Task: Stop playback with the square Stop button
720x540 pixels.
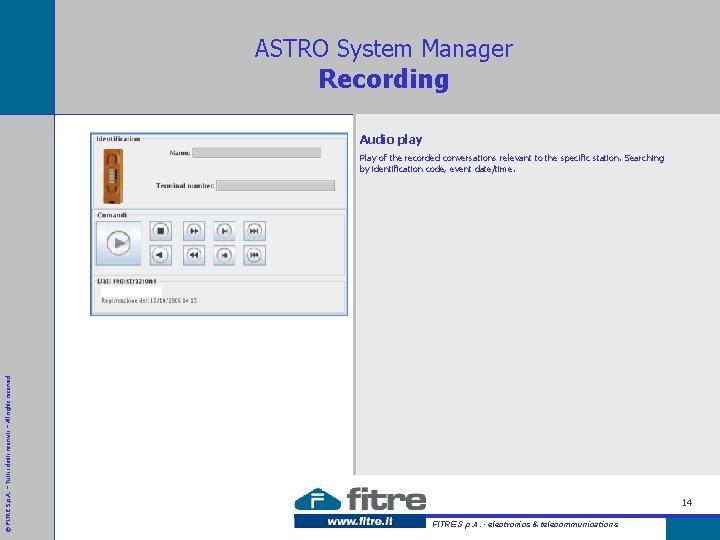Action: (161, 231)
